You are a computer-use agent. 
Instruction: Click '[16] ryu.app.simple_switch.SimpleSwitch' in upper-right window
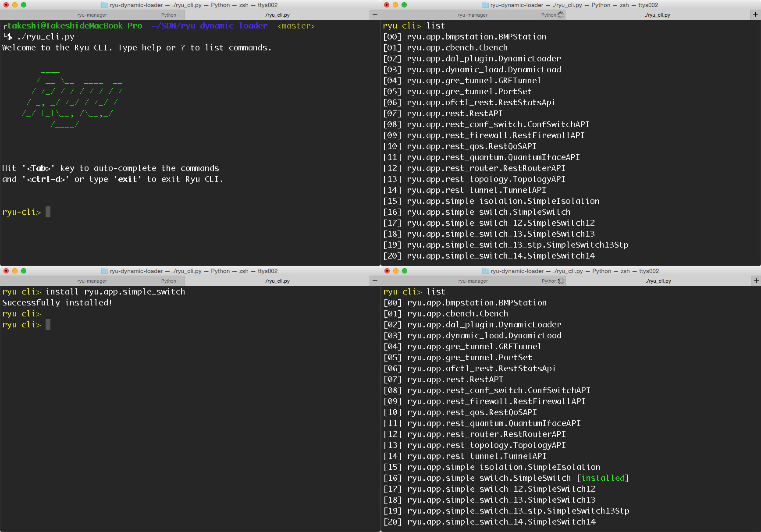[477, 212]
